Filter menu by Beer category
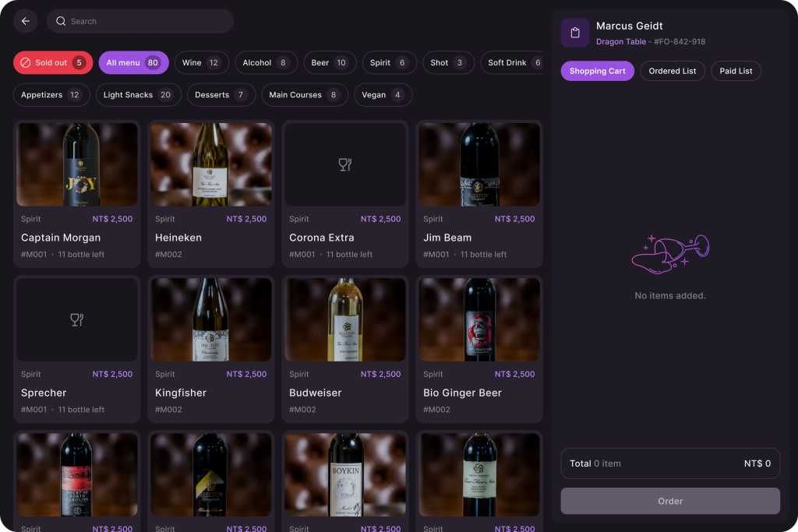 330,62
